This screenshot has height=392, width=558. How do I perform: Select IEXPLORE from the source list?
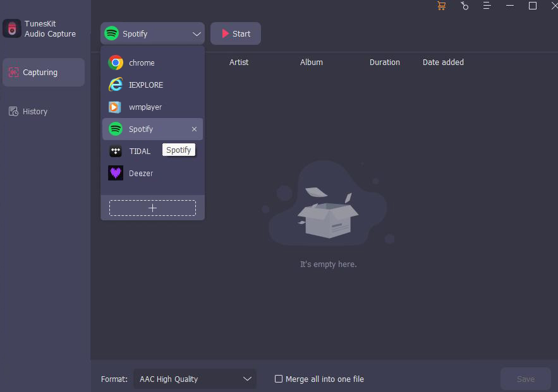(153, 85)
